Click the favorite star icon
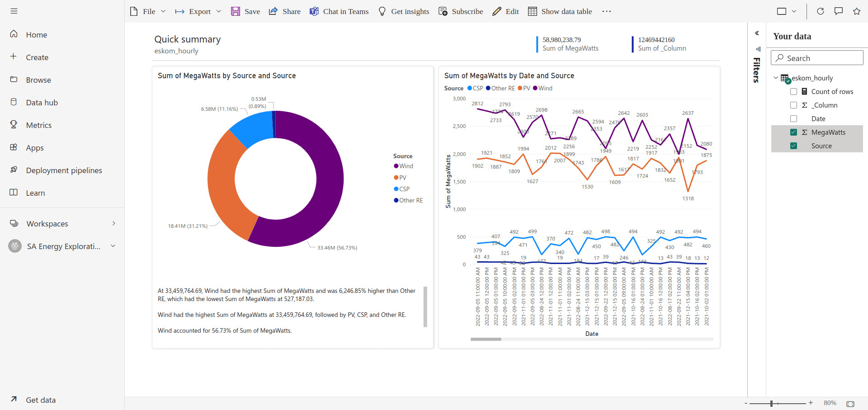The image size is (868, 410). [x=856, y=11]
